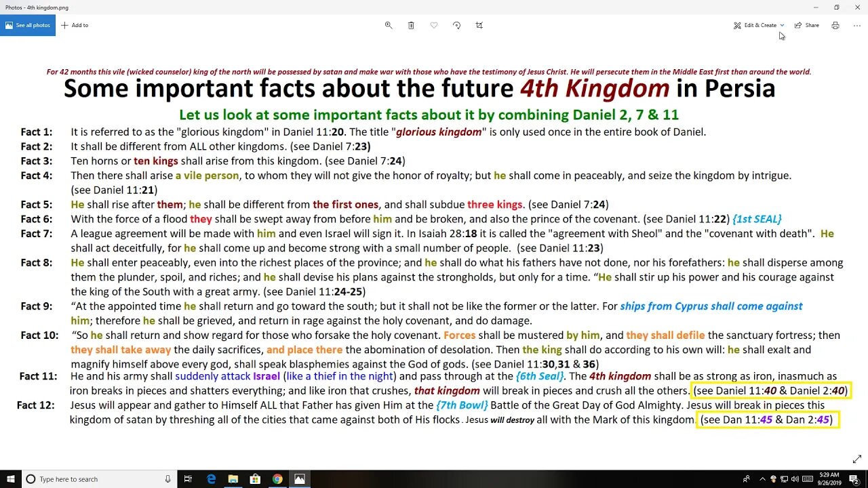This screenshot has height=488, width=868.
Task: Zoom the photo with magnifier icon
Action: pos(389,25)
